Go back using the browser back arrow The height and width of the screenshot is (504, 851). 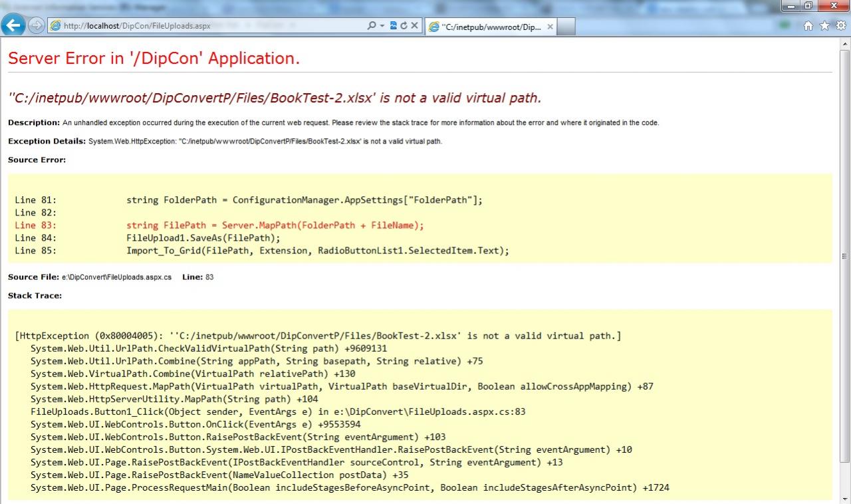click(13, 25)
